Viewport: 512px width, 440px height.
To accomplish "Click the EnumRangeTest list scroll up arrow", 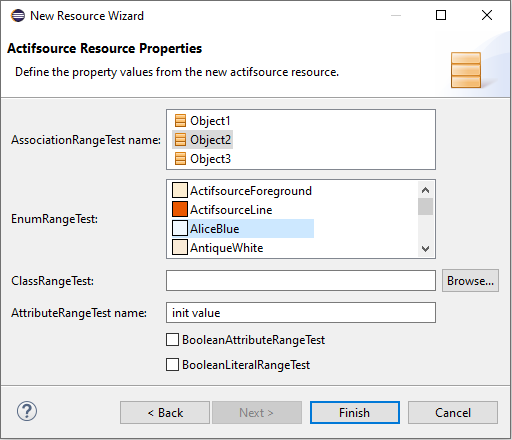I will point(425,190).
